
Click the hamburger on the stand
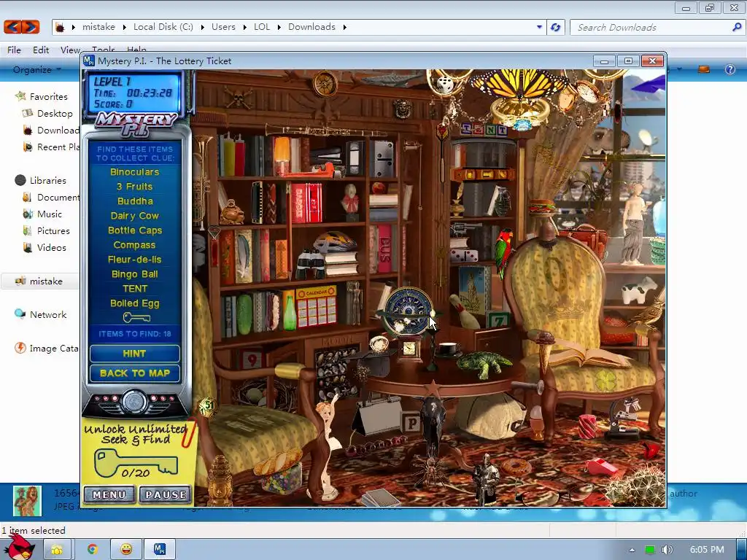pyautogui.click(x=542, y=208)
